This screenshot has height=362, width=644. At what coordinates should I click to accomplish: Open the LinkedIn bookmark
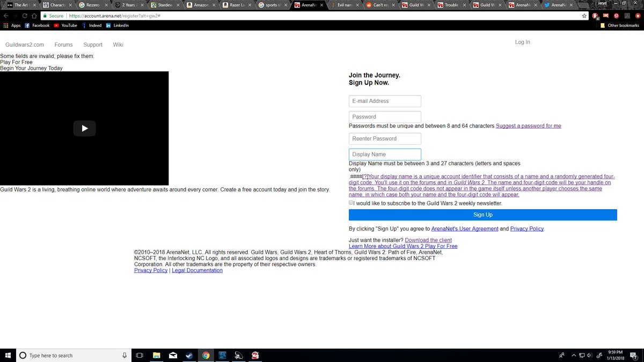(117, 25)
